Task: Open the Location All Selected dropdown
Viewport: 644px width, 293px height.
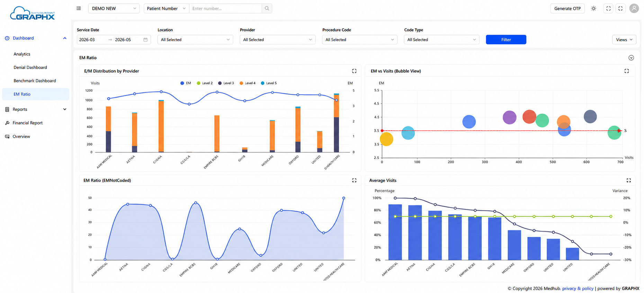Action: (x=195, y=40)
